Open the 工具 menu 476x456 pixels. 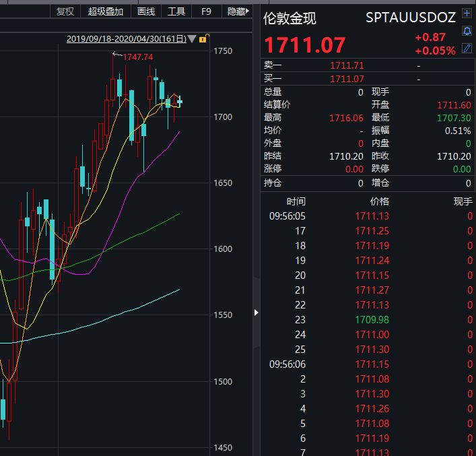[176, 11]
